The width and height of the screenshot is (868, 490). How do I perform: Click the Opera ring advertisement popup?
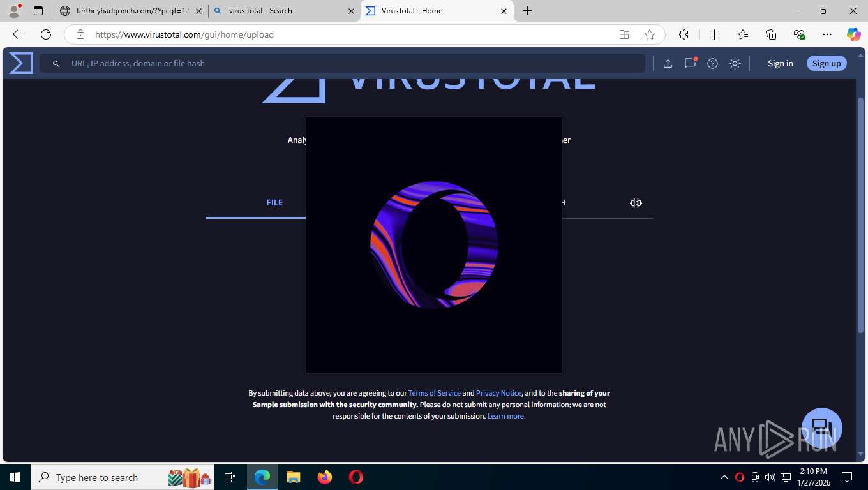434,245
